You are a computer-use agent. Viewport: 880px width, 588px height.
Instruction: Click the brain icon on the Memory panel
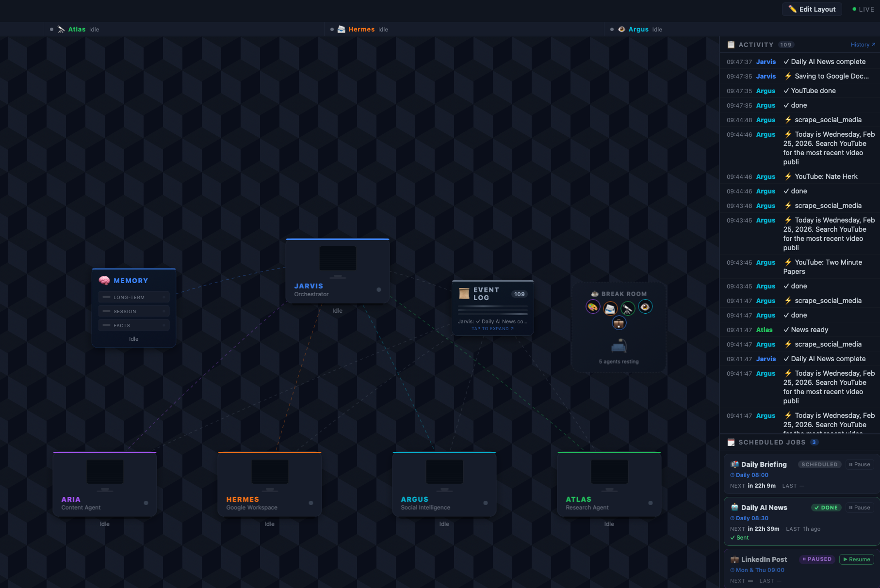click(x=105, y=280)
